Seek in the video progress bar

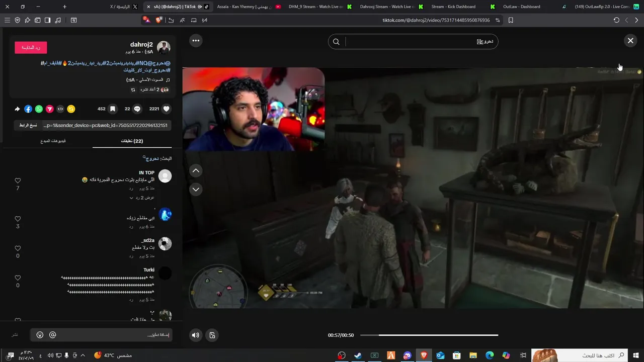(x=429, y=335)
